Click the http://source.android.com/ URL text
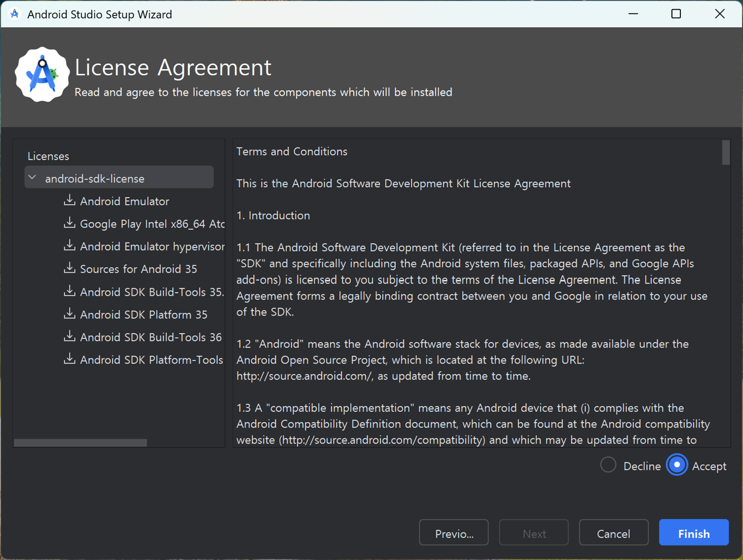Screen dimensions: 743x560 (305, 376)
